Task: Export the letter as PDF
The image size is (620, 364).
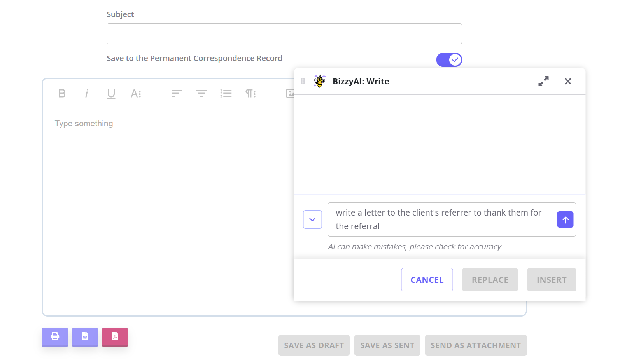Action: coord(115,336)
